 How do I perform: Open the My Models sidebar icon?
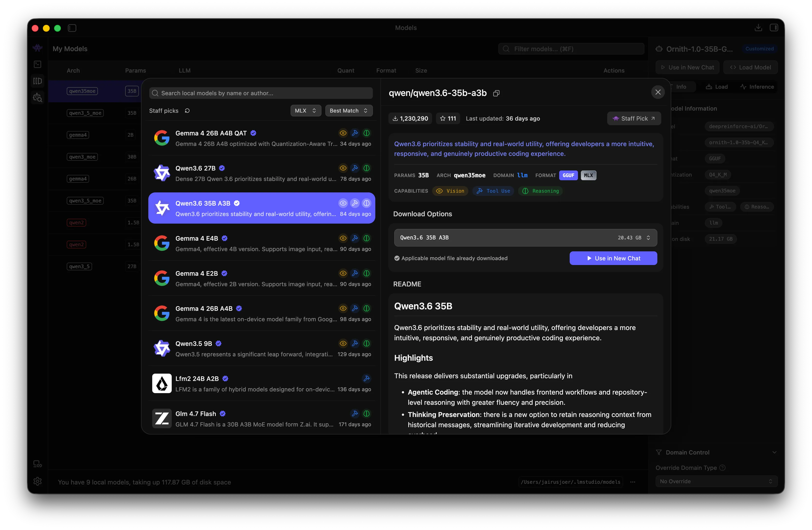click(x=38, y=81)
